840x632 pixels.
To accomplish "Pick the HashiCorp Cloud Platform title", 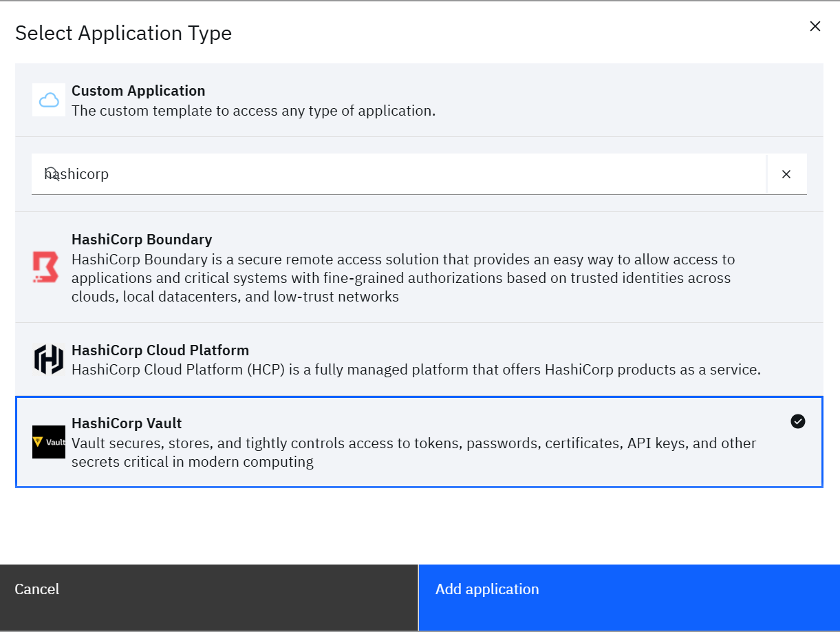I will 160,350.
